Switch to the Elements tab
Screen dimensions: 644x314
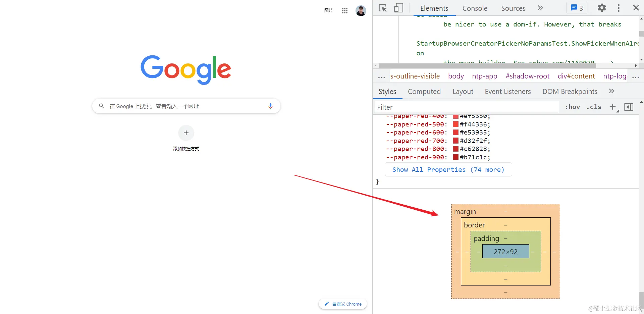(434, 8)
